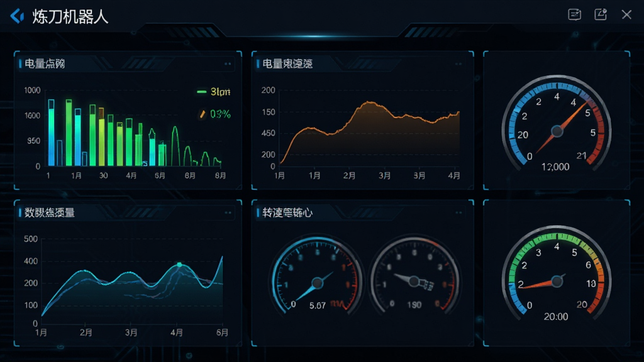This screenshot has height=362, width=644.
Task: Click the bar chart panel title header
Action: coord(45,64)
